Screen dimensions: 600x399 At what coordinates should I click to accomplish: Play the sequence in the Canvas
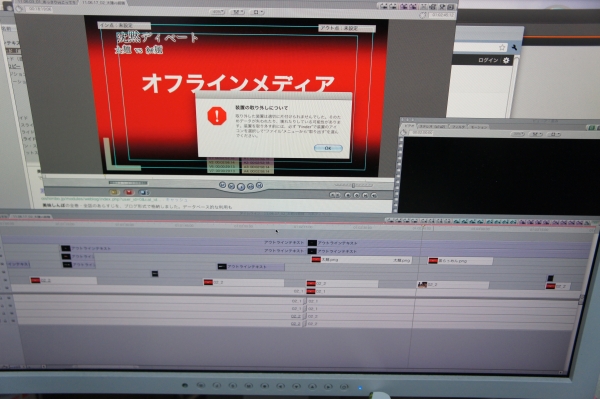[x=241, y=186]
